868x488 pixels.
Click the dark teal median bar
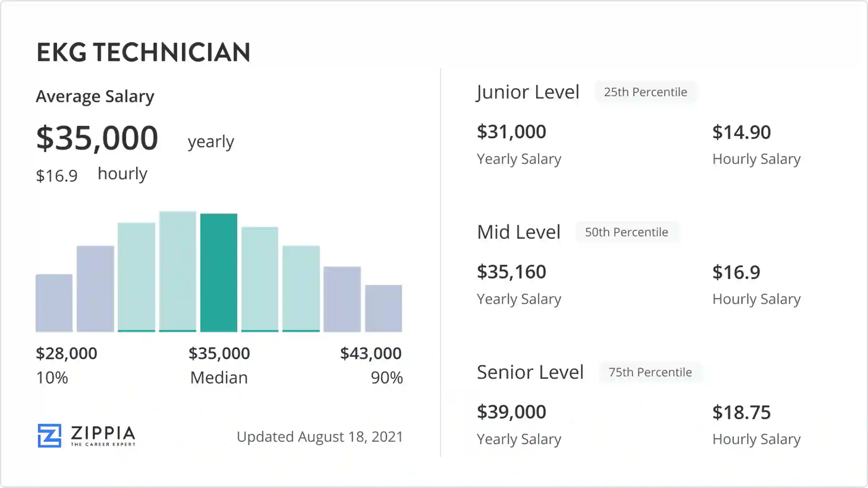click(219, 273)
